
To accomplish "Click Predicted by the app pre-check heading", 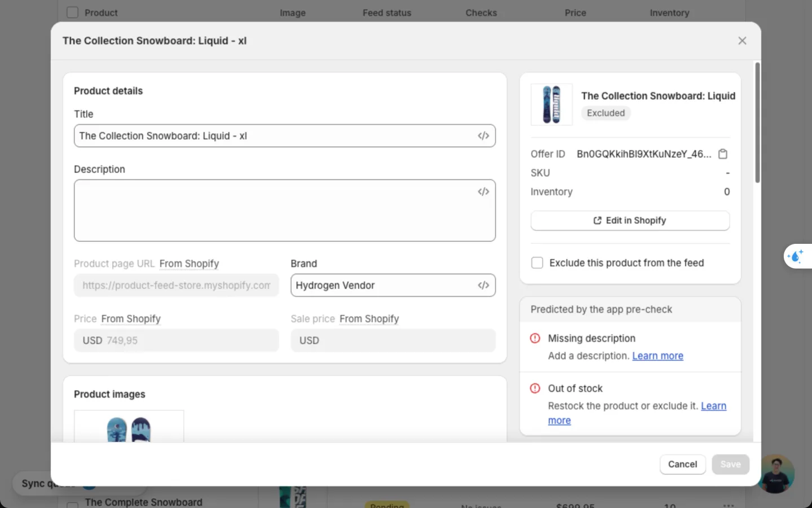I will (601, 309).
